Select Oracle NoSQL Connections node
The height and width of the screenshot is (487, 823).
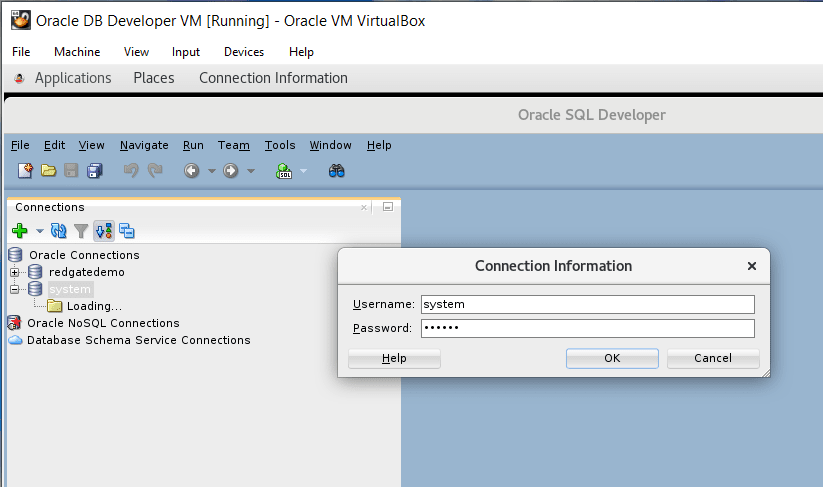[x=103, y=323]
